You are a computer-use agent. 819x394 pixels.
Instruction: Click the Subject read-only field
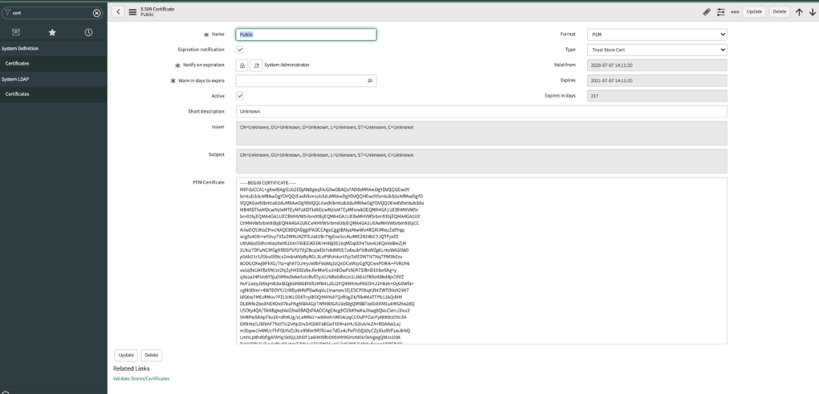482,161
